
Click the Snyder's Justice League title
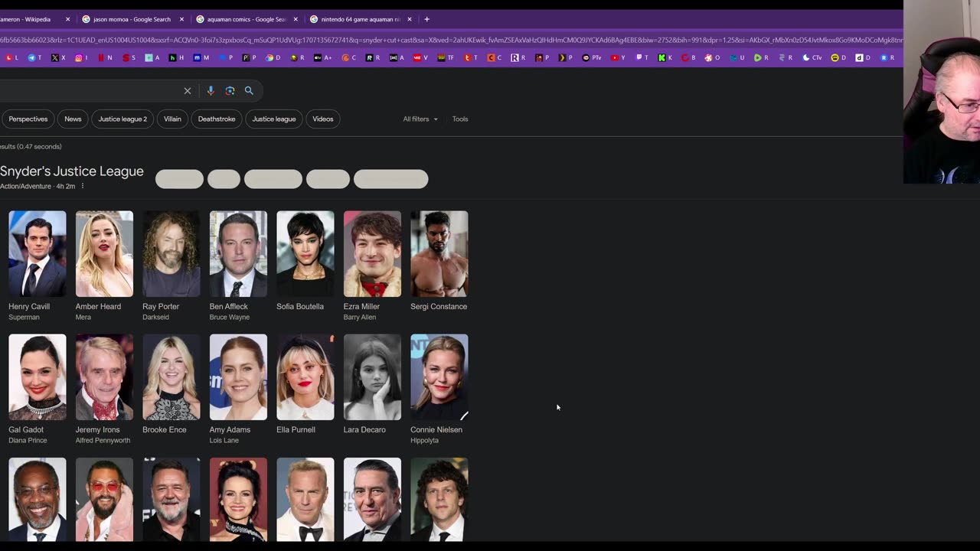tap(72, 171)
